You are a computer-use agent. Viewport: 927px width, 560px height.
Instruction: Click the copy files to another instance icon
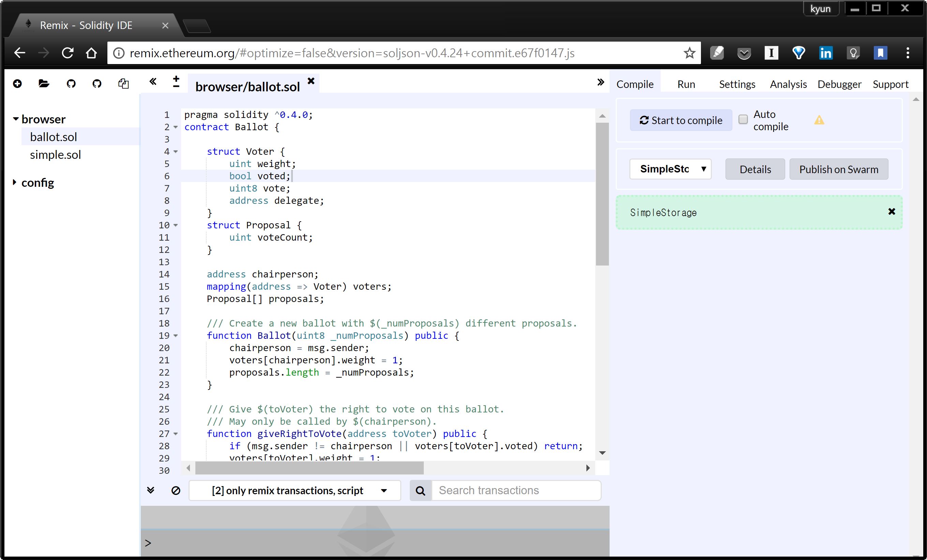click(123, 84)
